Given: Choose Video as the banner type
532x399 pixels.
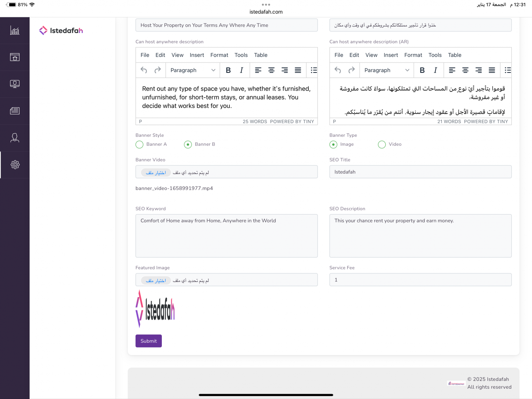Looking at the screenshot, I should click(x=382, y=145).
